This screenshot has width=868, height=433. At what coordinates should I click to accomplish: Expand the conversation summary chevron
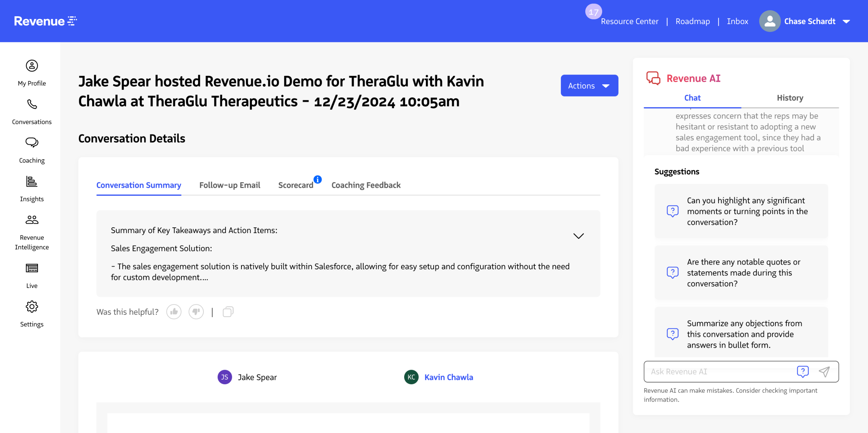point(578,236)
